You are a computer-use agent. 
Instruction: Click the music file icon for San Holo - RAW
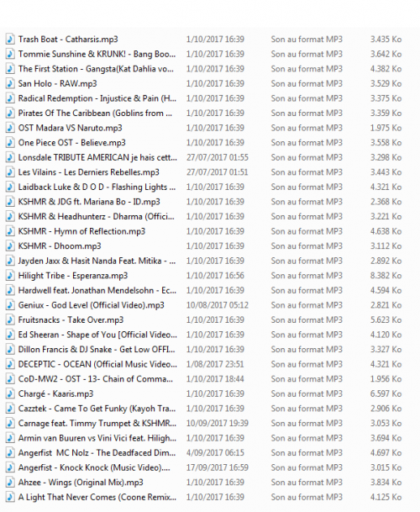(x=10, y=83)
